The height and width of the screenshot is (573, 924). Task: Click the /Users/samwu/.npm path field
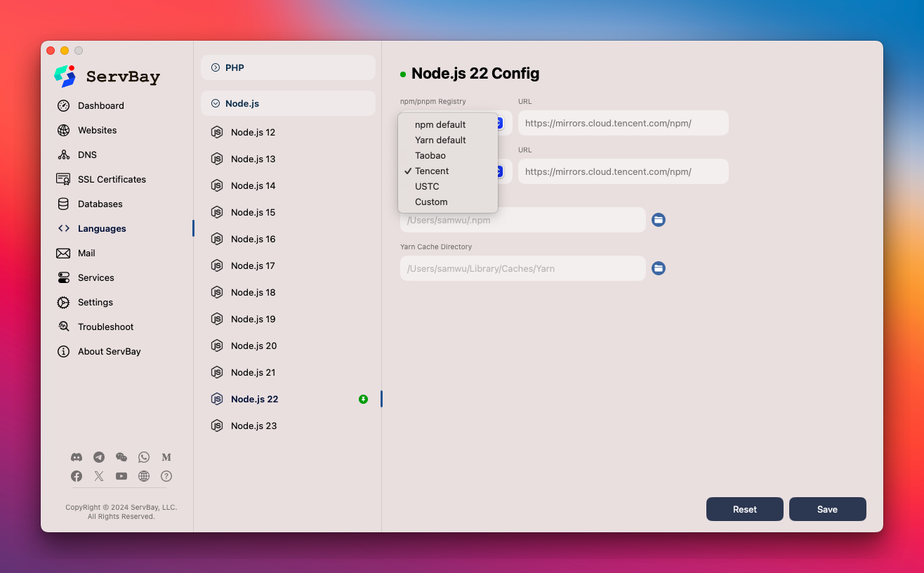pyautogui.click(x=523, y=220)
